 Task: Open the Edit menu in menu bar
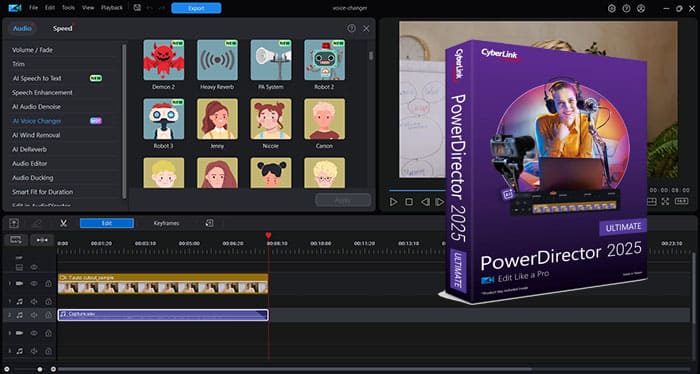pyautogui.click(x=50, y=8)
